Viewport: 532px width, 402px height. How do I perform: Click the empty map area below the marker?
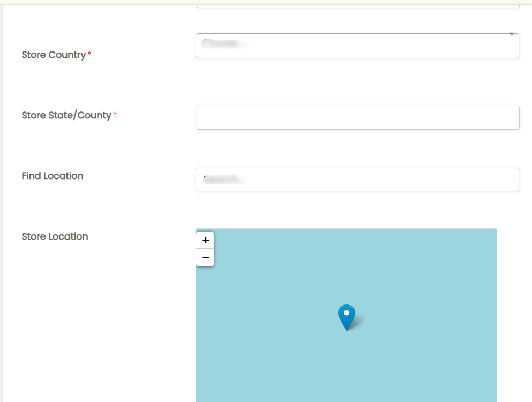(347, 370)
